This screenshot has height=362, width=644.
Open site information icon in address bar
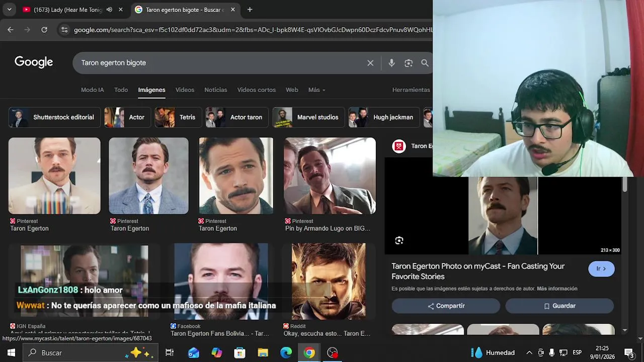(x=64, y=30)
